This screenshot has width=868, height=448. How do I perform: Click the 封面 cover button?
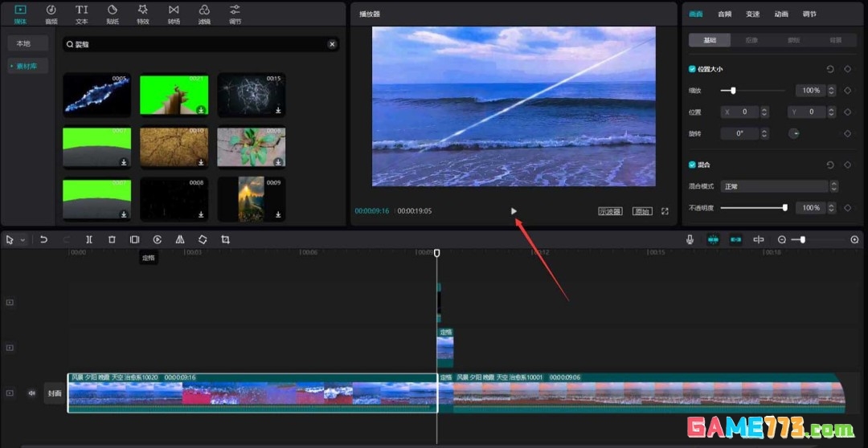pos(55,393)
